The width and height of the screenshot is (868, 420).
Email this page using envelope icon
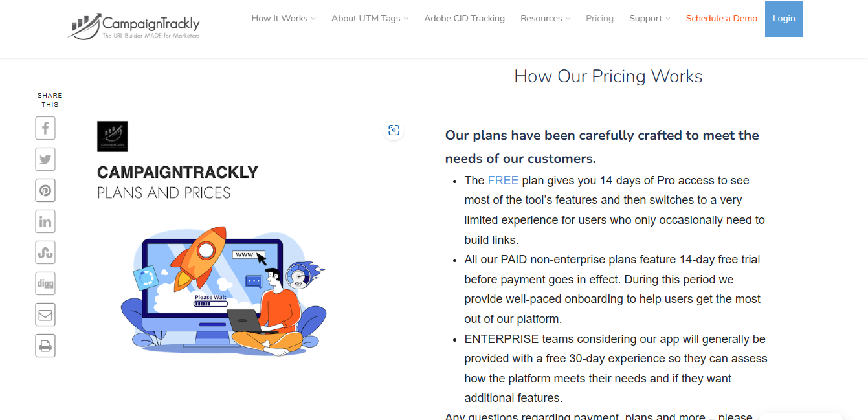(x=45, y=315)
